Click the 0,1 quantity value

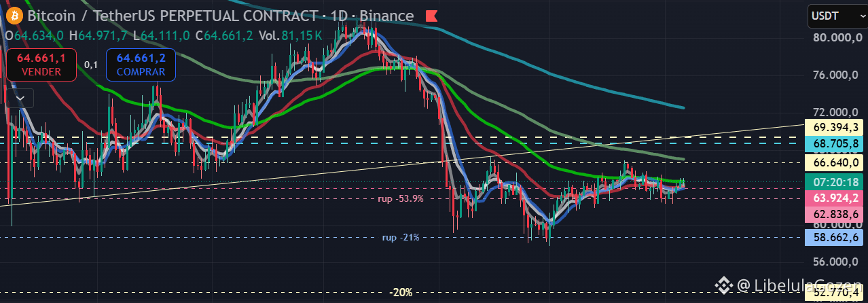click(91, 65)
